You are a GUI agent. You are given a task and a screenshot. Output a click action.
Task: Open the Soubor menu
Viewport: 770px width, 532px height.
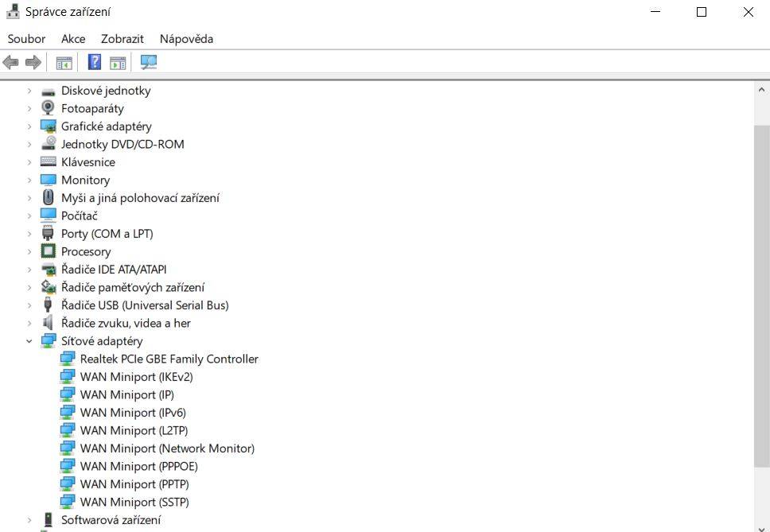pos(26,39)
